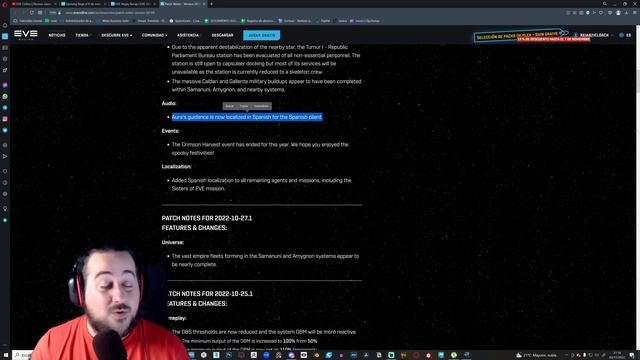This screenshot has width=640, height=360.
Task: Click the EVE Online logo
Action: pyautogui.click(x=26, y=35)
